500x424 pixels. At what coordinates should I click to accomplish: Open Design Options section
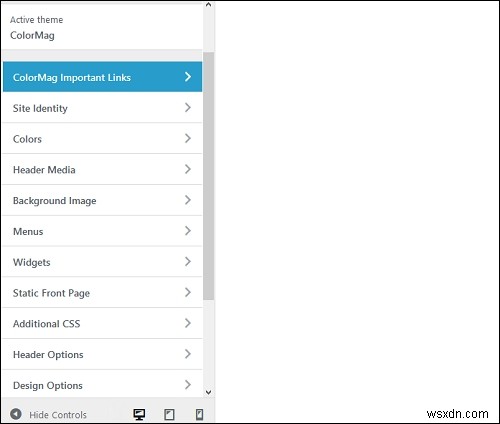click(102, 384)
